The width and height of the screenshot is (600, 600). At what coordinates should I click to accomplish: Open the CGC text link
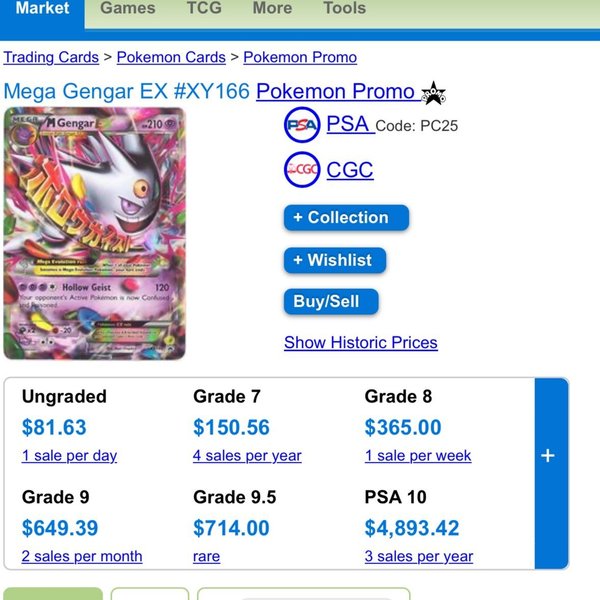(x=350, y=170)
